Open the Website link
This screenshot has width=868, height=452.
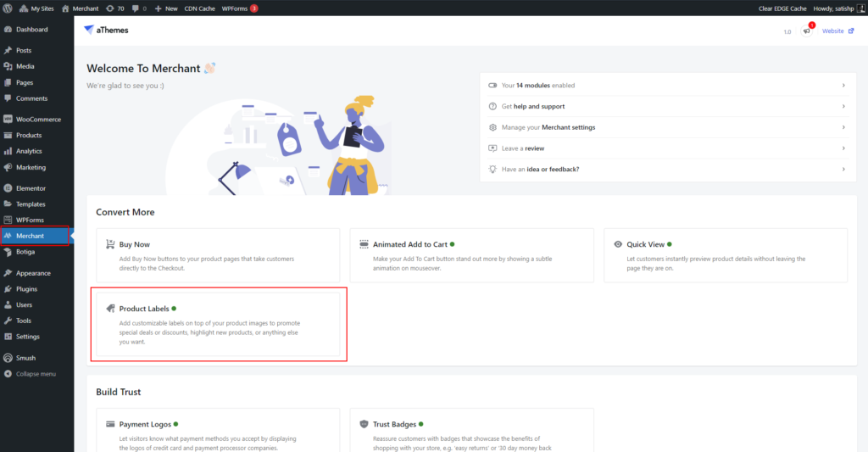pos(837,31)
